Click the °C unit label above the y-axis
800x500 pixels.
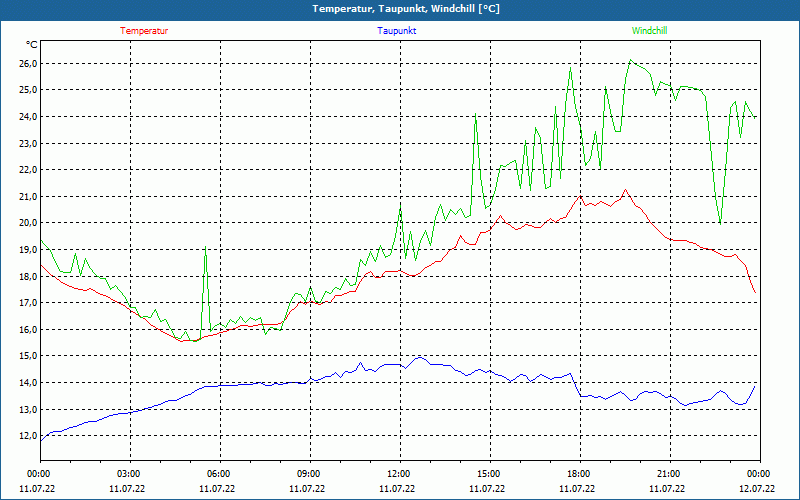coord(32,45)
